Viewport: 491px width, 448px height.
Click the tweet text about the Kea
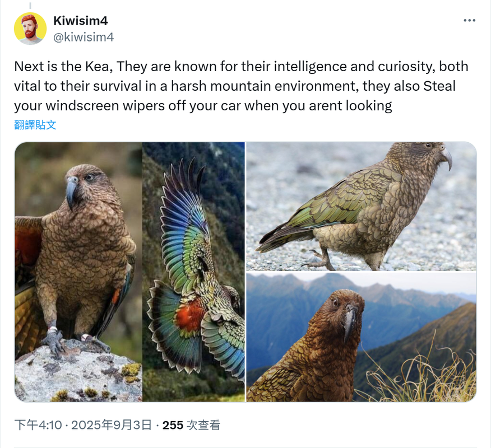click(241, 86)
